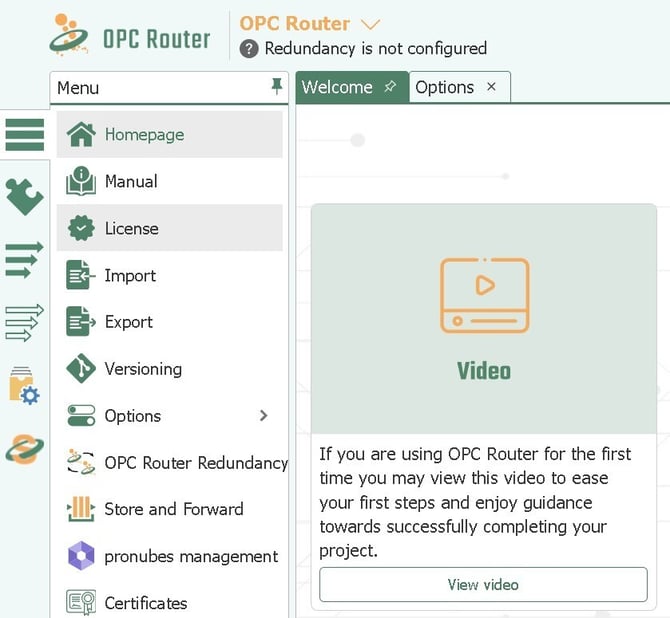
Task: Click the License badge icon
Action: point(81,228)
